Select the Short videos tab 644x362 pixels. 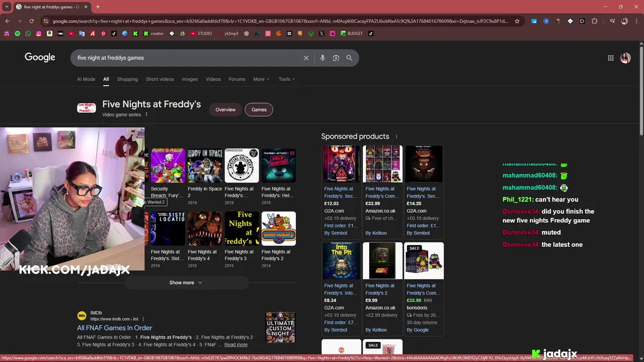click(x=160, y=79)
